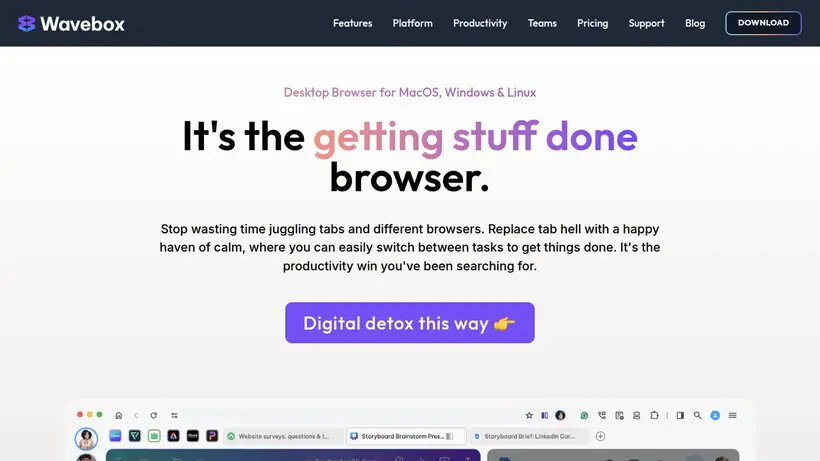The width and height of the screenshot is (820, 461).
Task: Click the layout-with-gear icon in toolbar
Action: click(619, 416)
